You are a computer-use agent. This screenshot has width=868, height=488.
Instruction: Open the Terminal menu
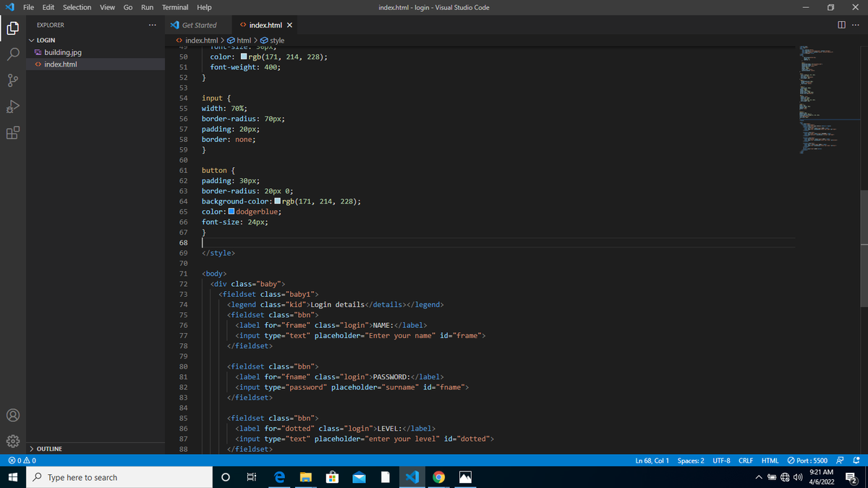175,7
